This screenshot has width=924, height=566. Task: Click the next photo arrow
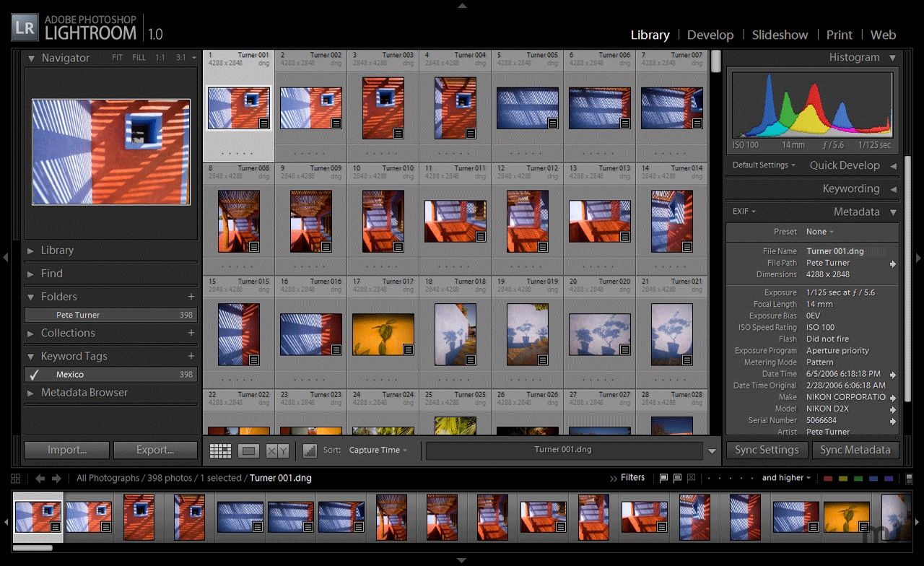pyautogui.click(x=55, y=478)
